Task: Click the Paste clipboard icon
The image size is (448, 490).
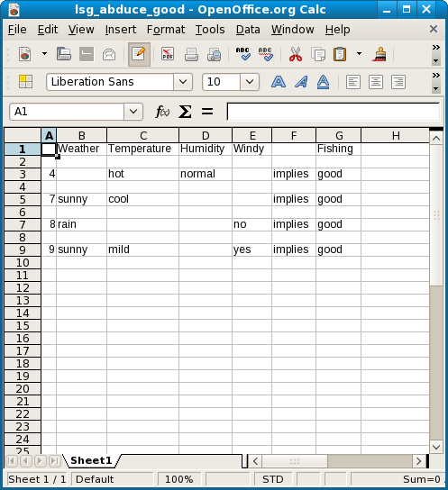Action: click(x=340, y=54)
